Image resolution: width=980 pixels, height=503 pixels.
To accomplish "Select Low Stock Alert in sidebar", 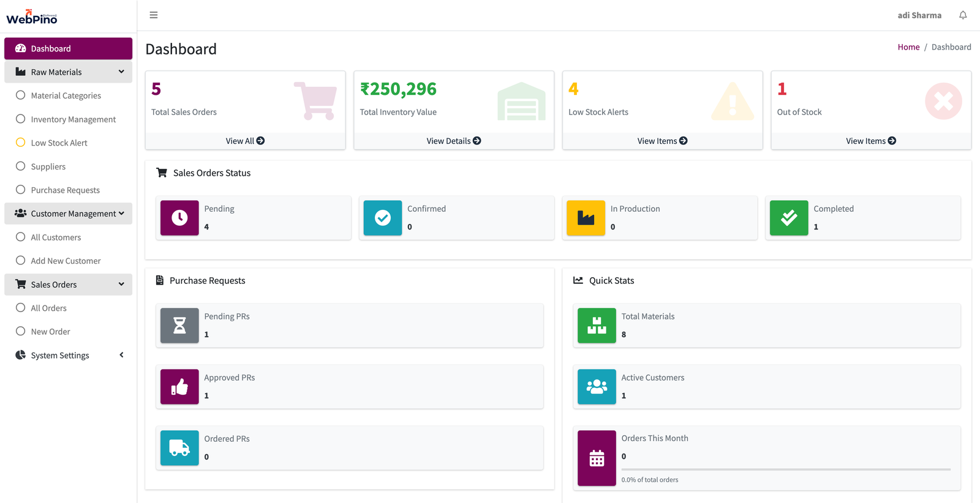I will (x=59, y=143).
